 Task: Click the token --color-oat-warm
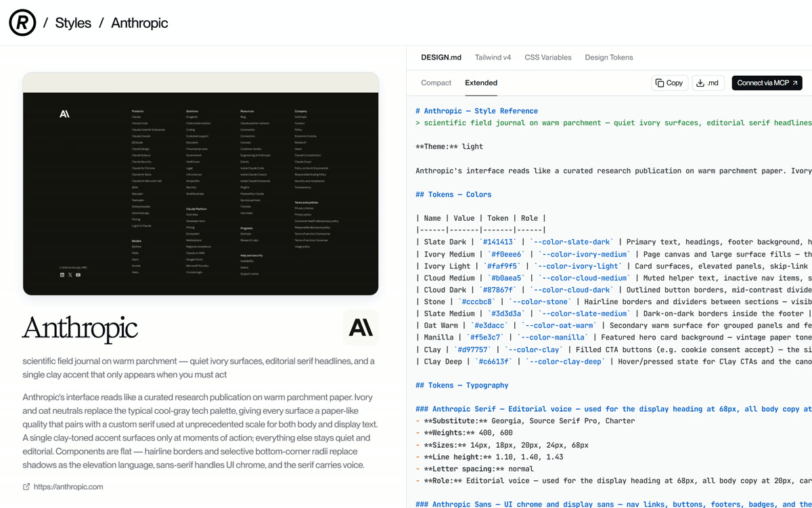click(x=559, y=326)
